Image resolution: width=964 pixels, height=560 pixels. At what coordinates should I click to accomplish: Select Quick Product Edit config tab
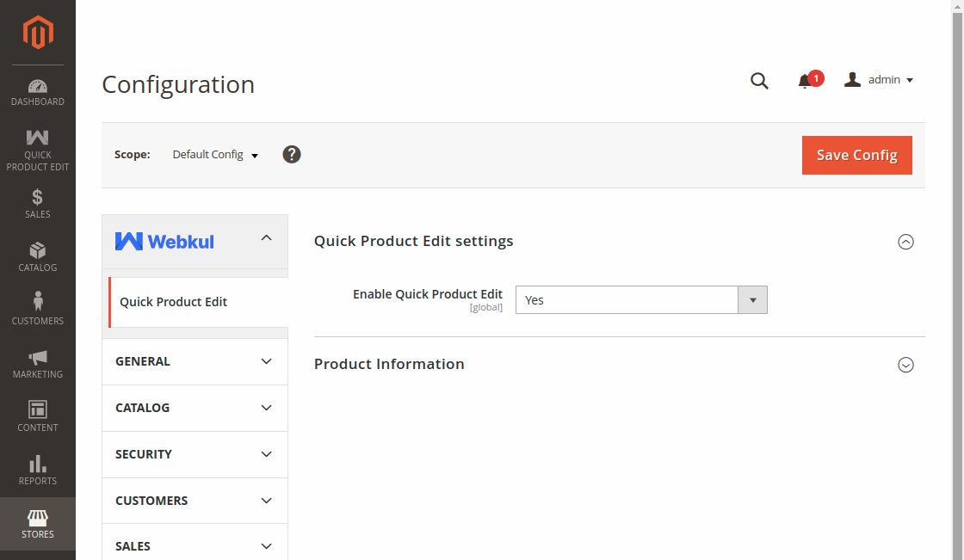pyautogui.click(x=174, y=302)
